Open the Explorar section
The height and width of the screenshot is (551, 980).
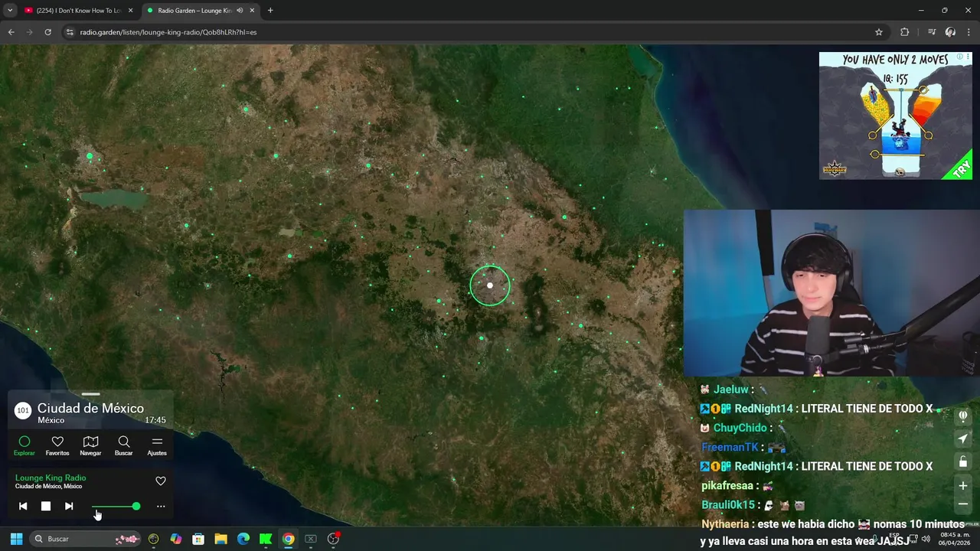pyautogui.click(x=24, y=446)
